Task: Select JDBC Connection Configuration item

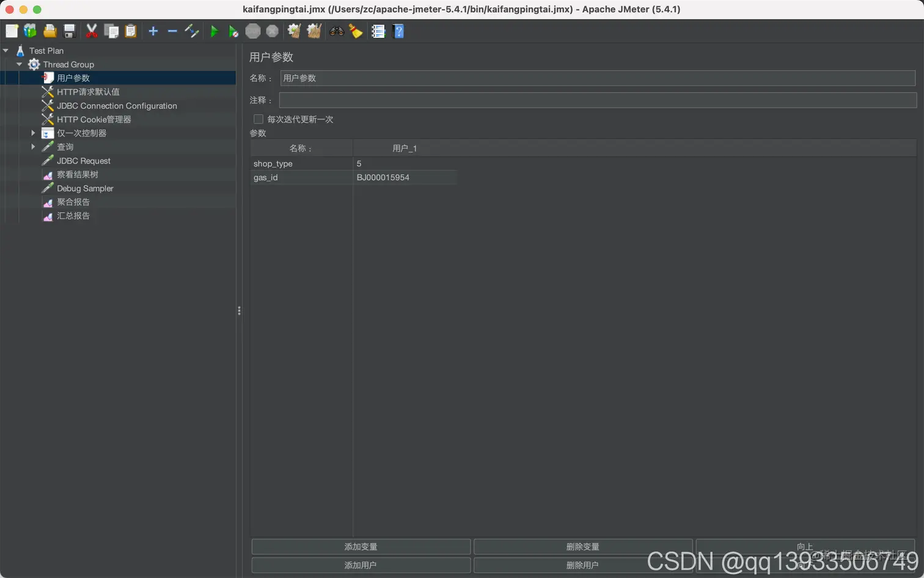Action: (117, 106)
